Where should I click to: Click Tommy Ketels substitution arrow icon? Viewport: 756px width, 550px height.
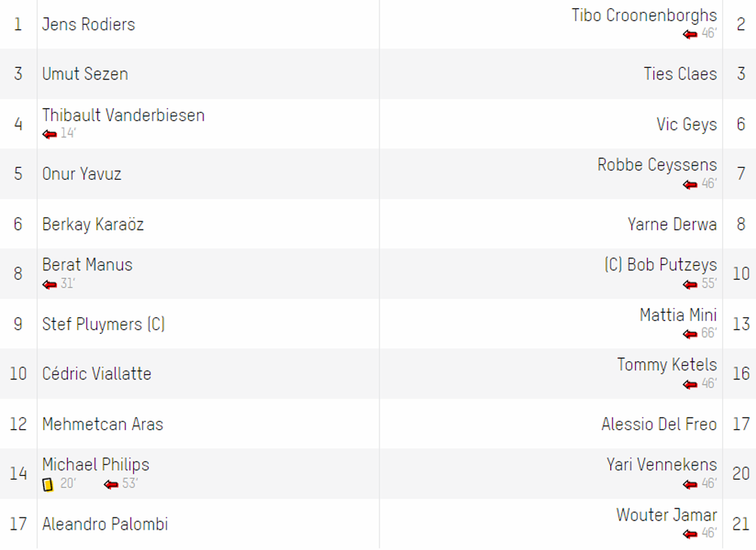[x=690, y=385]
